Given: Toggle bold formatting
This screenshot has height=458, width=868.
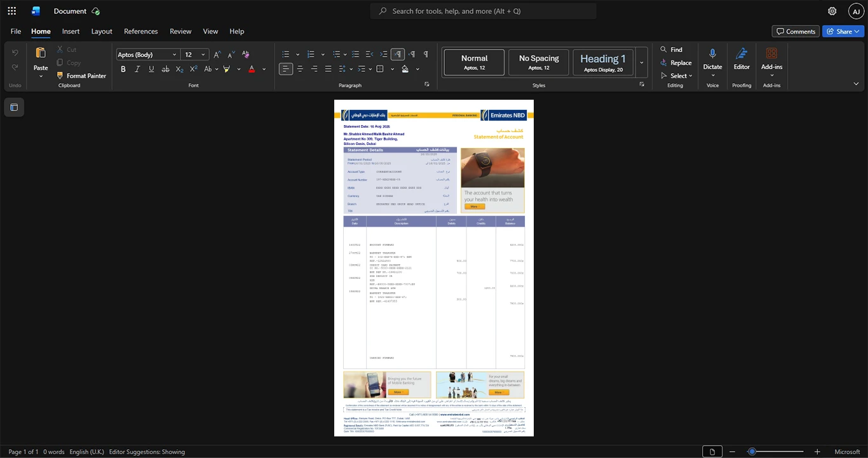Looking at the screenshot, I should click(123, 69).
